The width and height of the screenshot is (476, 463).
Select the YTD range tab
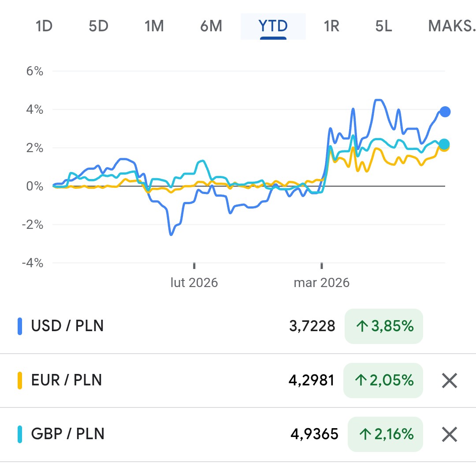pyautogui.click(x=273, y=26)
